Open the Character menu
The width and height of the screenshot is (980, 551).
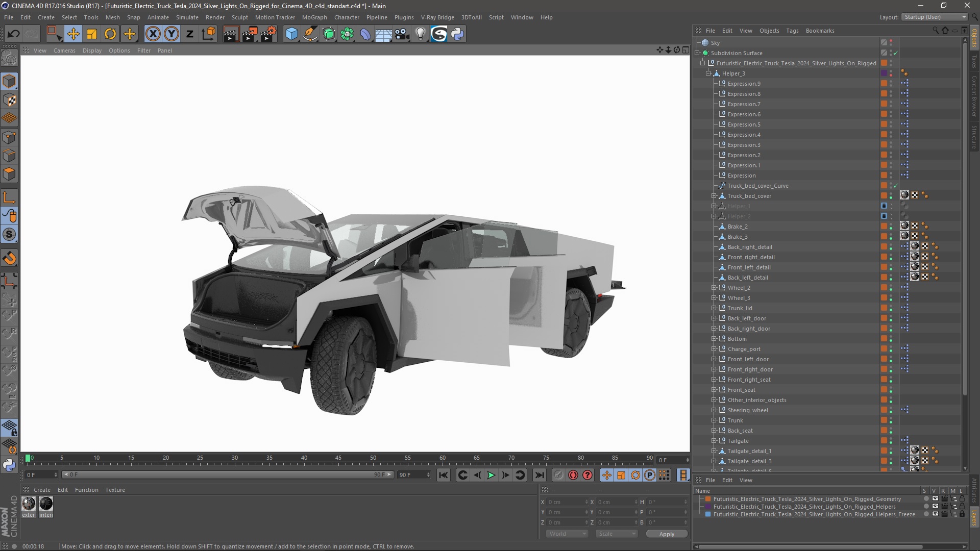pyautogui.click(x=347, y=17)
